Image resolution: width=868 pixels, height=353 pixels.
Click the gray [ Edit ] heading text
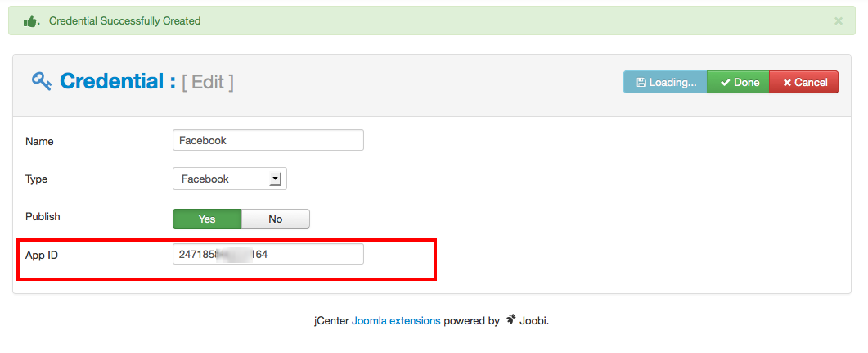tap(208, 82)
